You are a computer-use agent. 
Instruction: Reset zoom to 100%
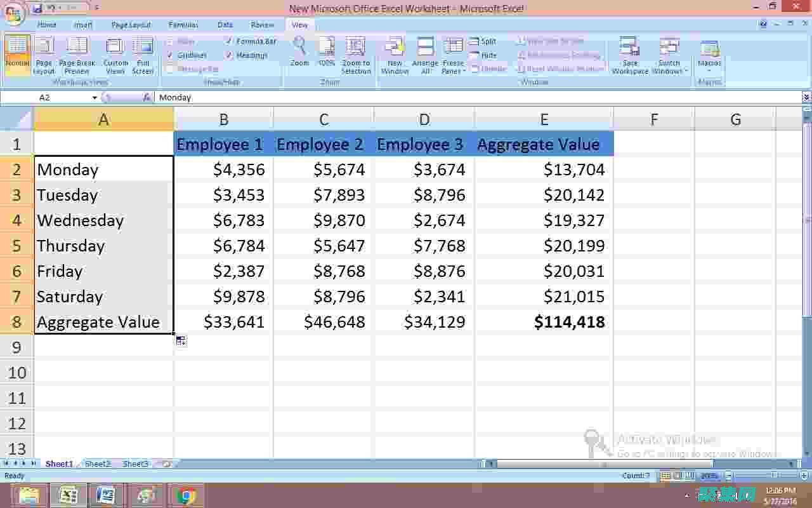(x=326, y=54)
